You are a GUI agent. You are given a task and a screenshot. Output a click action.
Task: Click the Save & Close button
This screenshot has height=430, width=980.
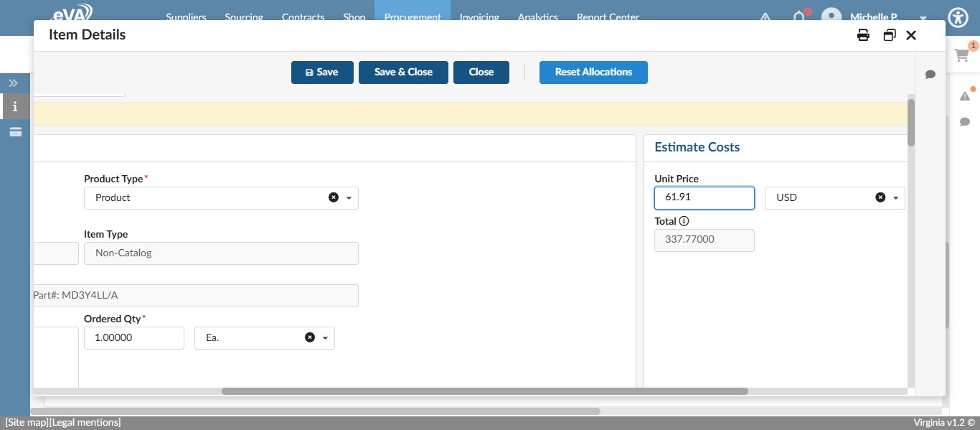[403, 72]
